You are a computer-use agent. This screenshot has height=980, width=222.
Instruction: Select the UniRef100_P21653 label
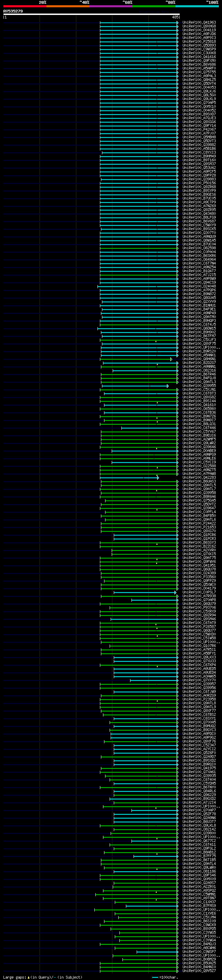pos(199,527)
